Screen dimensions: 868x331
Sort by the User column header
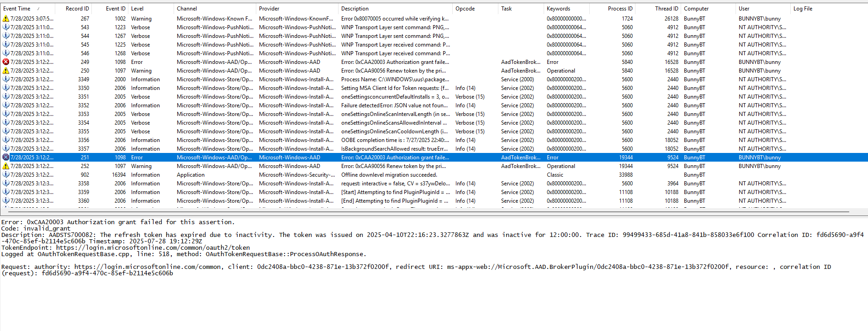[x=763, y=9]
